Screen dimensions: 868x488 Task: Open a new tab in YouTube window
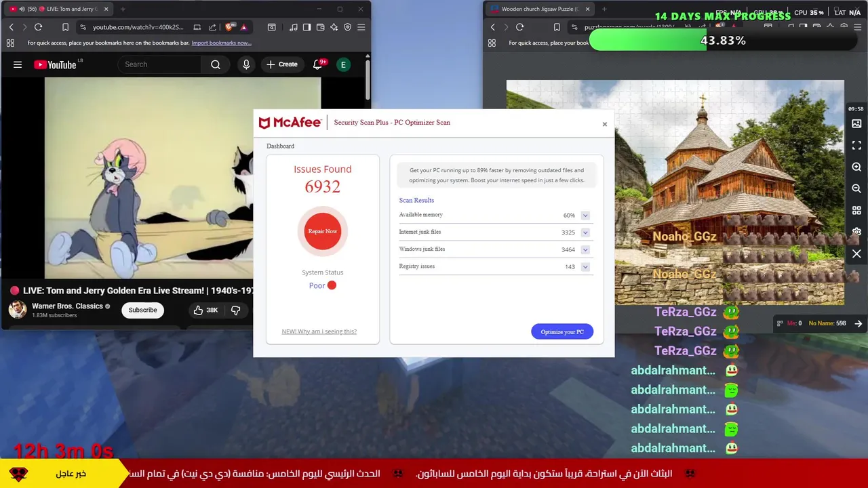[123, 9]
